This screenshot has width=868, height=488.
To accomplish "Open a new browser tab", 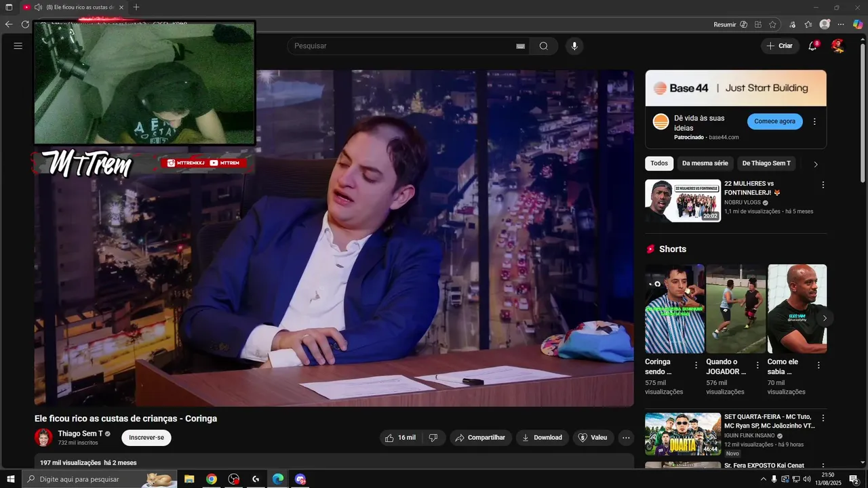I will pyautogui.click(x=136, y=7).
